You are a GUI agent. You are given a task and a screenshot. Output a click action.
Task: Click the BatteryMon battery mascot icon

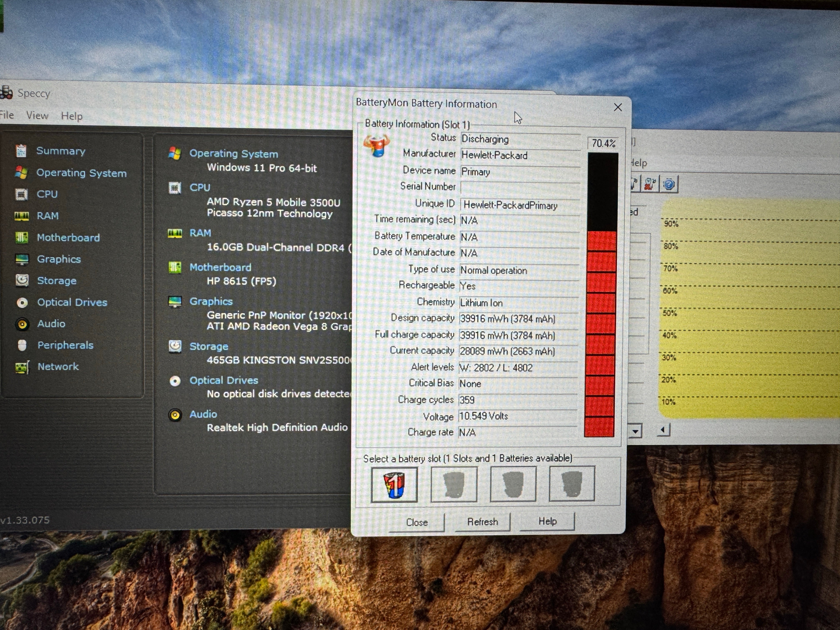pos(376,146)
